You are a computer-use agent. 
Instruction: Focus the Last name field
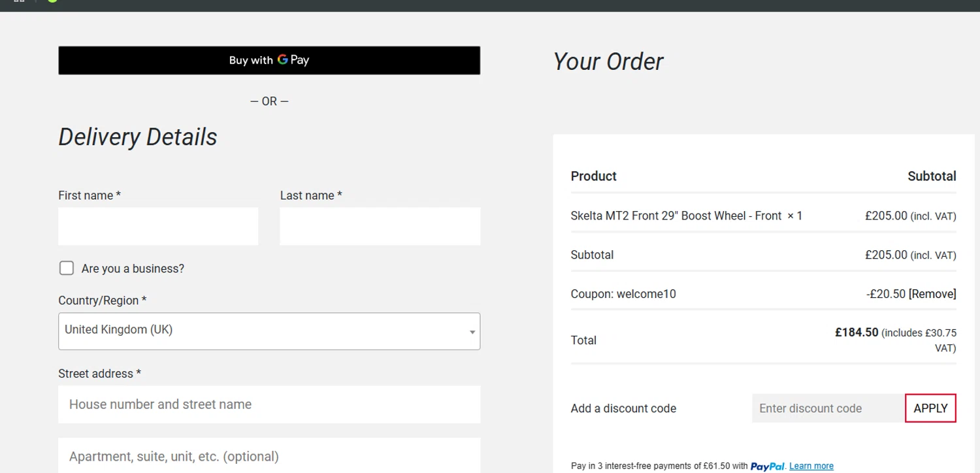[380, 226]
